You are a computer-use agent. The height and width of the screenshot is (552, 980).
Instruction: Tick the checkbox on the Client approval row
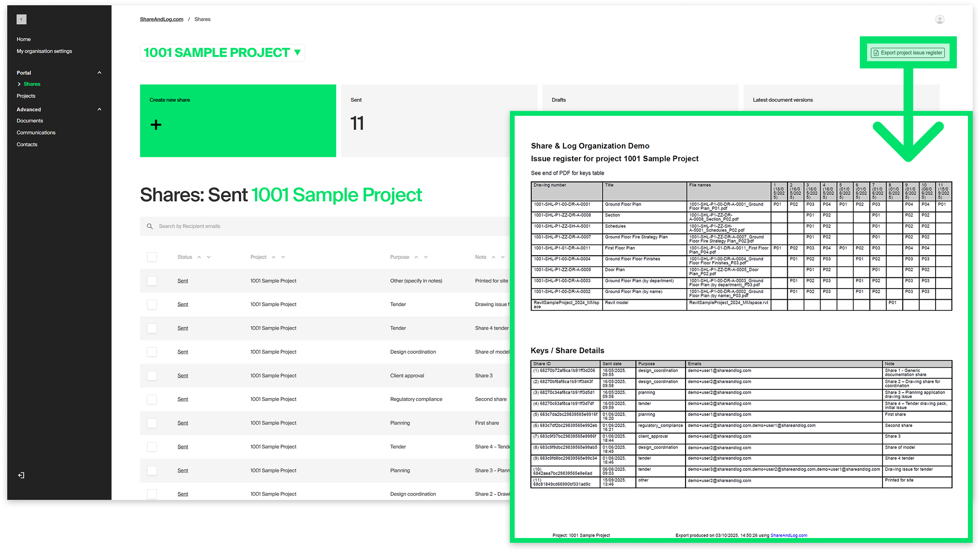click(152, 375)
